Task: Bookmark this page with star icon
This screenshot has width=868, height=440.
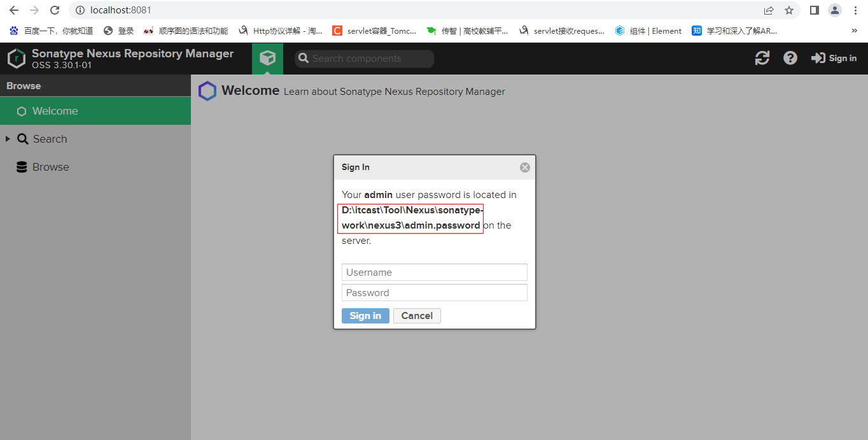Action: click(x=789, y=10)
